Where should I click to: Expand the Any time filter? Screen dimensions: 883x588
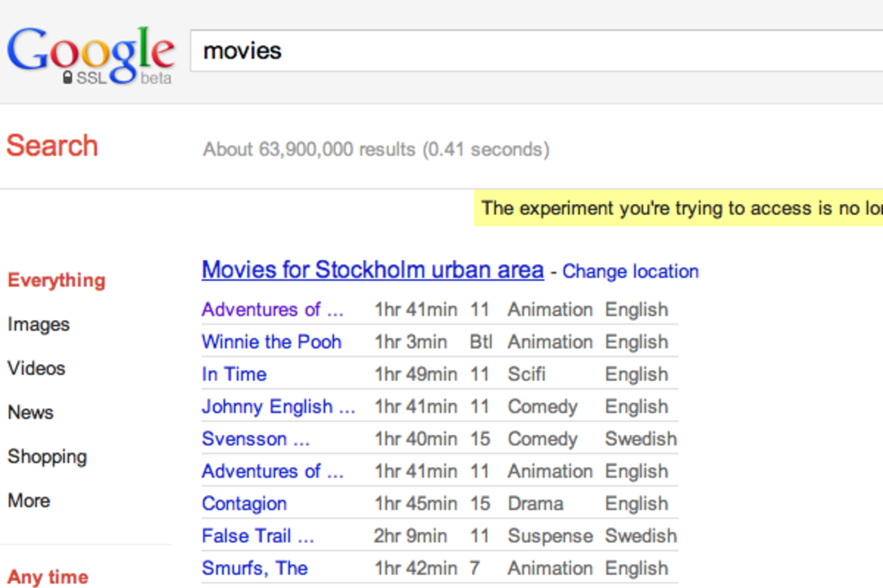47,577
